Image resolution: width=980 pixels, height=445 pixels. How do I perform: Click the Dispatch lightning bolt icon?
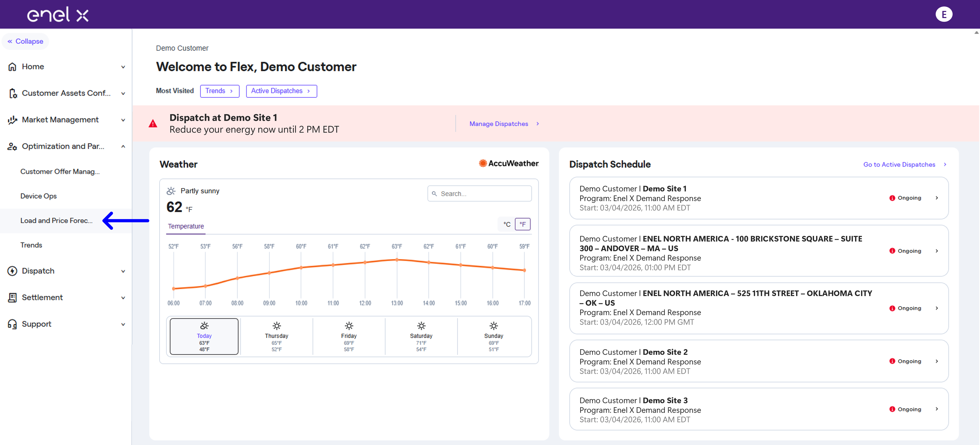coord(12,271)
